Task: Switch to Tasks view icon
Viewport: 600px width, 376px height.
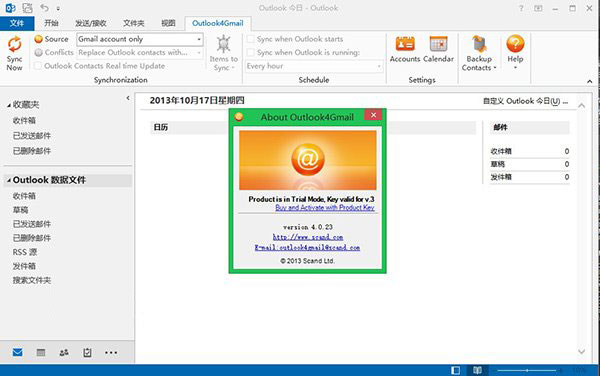Action: (87, 352)
